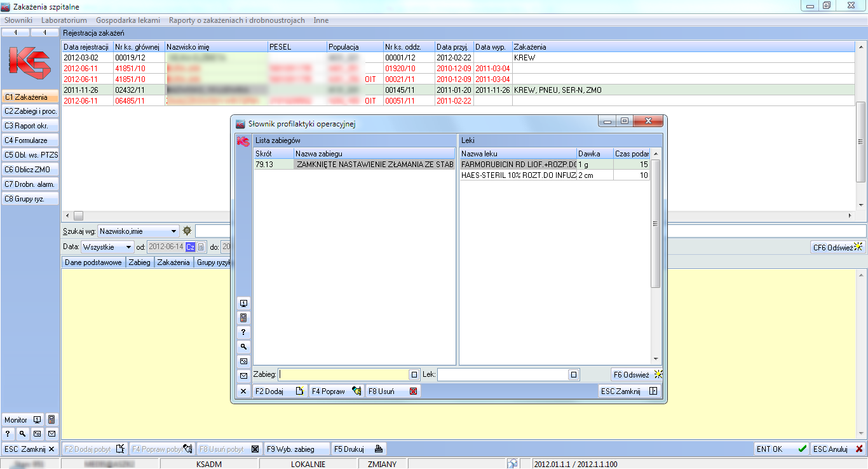Click the Zabieg yellow input field

pos(343,375)
